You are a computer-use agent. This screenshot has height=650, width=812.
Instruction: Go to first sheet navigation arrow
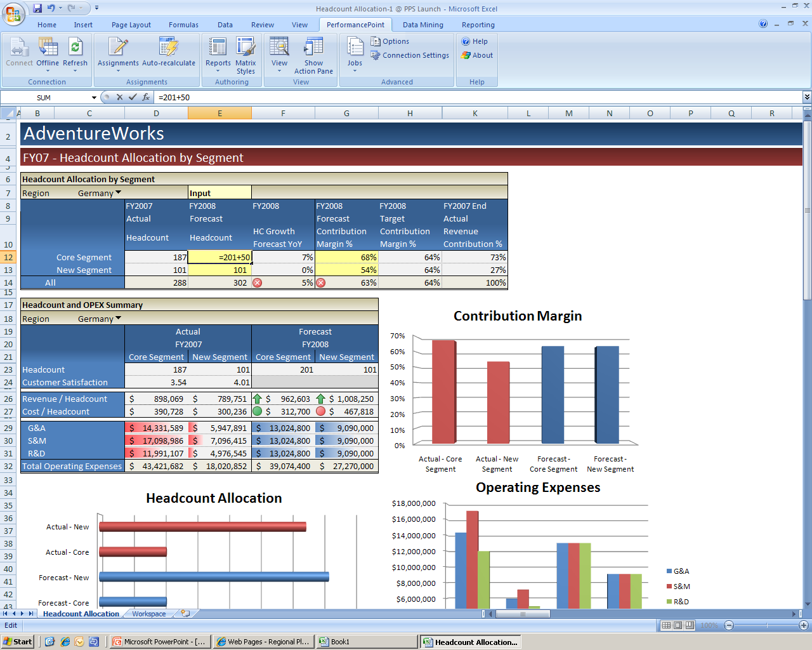coord(5,614)
